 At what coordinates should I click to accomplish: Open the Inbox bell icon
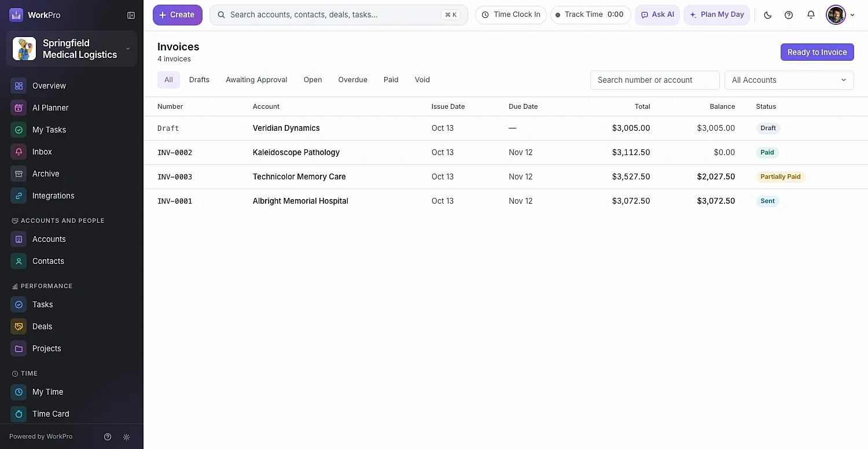click(19, 152)
